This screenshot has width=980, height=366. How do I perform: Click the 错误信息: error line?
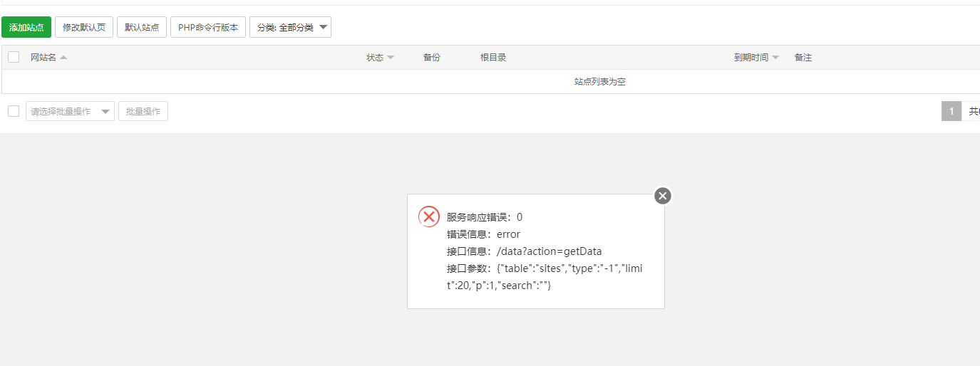click(x=483, y=234)
